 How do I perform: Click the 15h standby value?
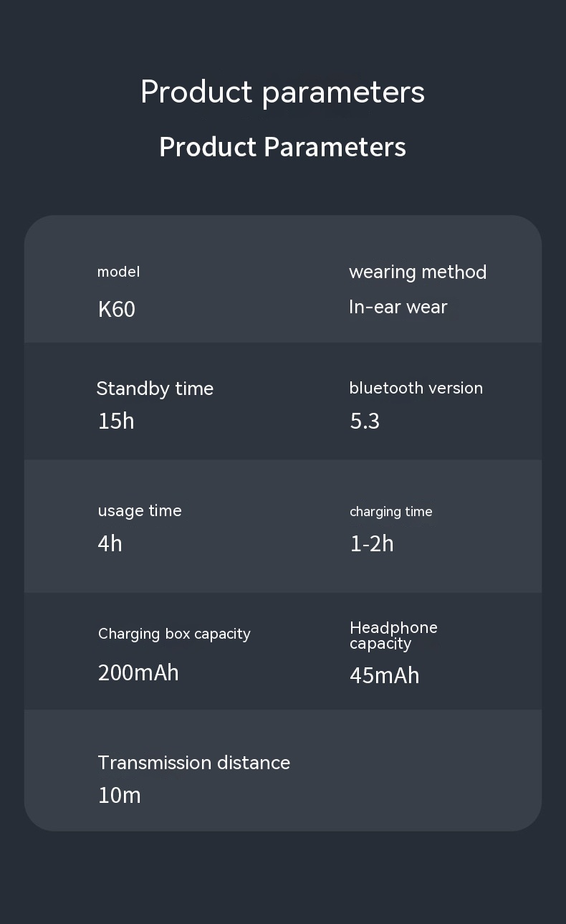(116, 421)
